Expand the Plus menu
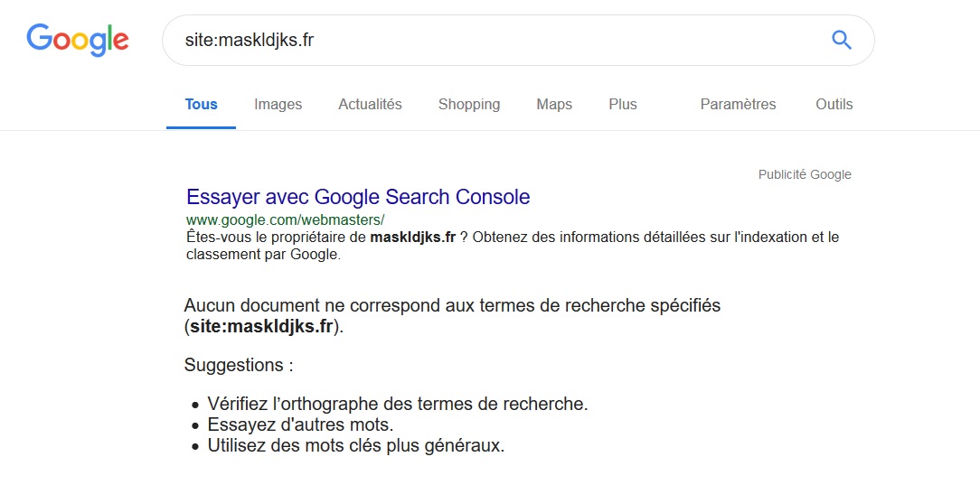Image resolution: width=980 pixels, height=485 pixels. (x=622, y=105)
